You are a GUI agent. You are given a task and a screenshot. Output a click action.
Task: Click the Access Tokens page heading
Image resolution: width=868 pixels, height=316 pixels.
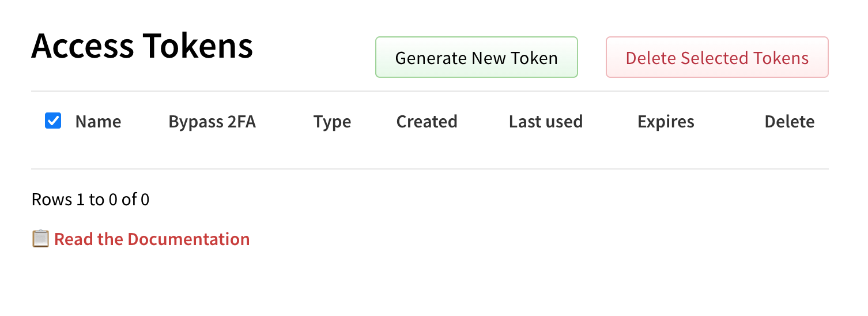point(142,46)
